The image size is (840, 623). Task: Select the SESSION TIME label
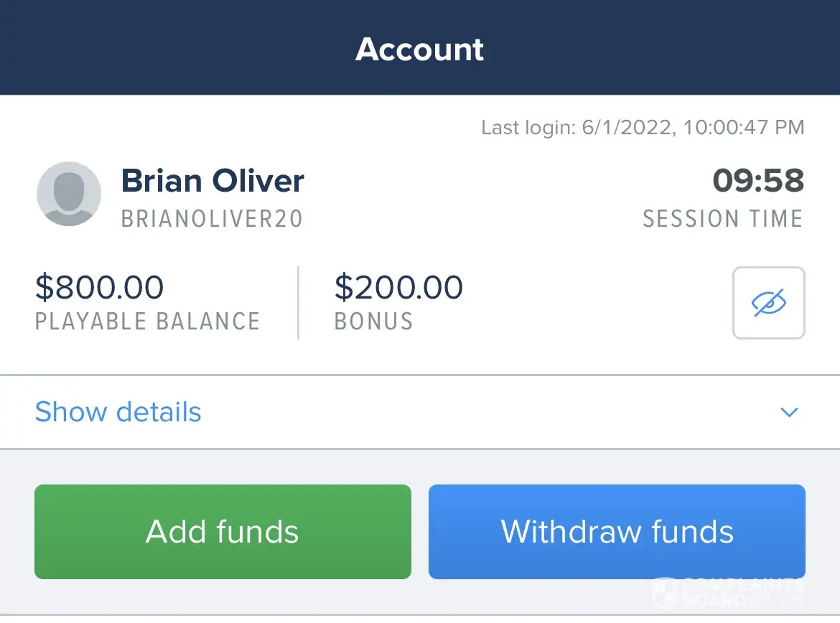click(x=722, y=219)
